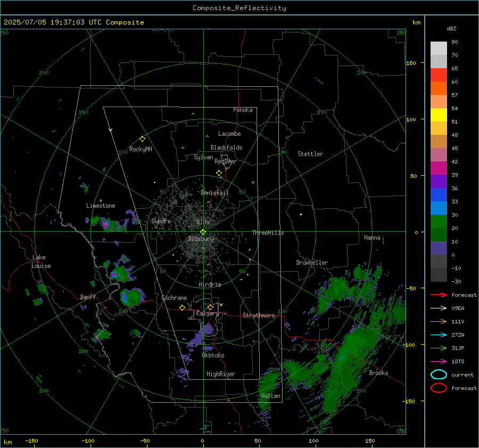Click the orange 111V arrow legend icon

pos(439,322)
